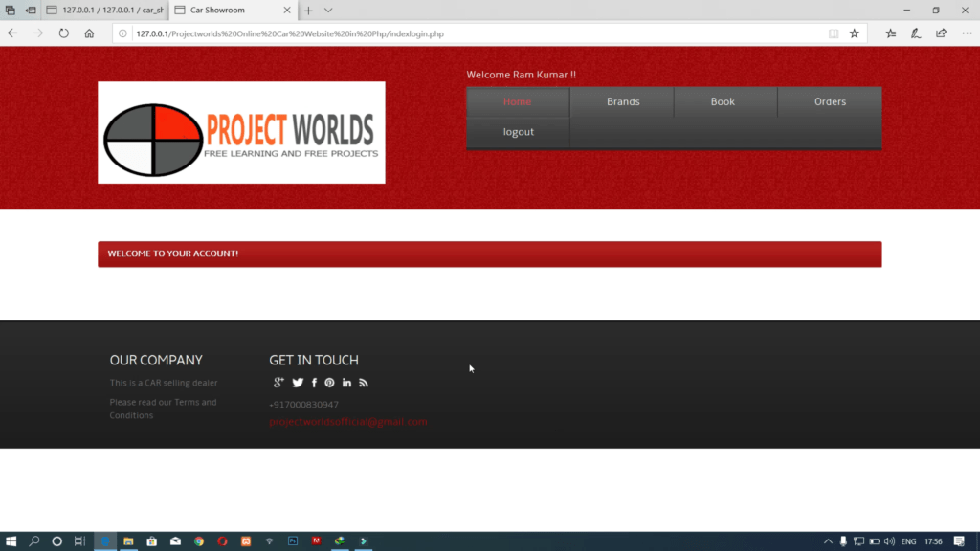
Task: Open the Google+ icon in Get In Touch
Action: [x=278, y=382]
